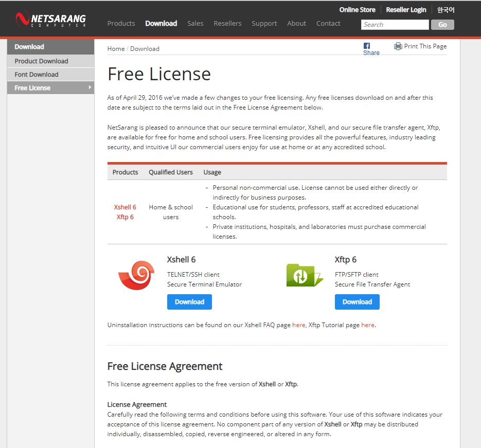481x448 pixels.
Task: Go to the Online Store
Action: coord(358,10)
